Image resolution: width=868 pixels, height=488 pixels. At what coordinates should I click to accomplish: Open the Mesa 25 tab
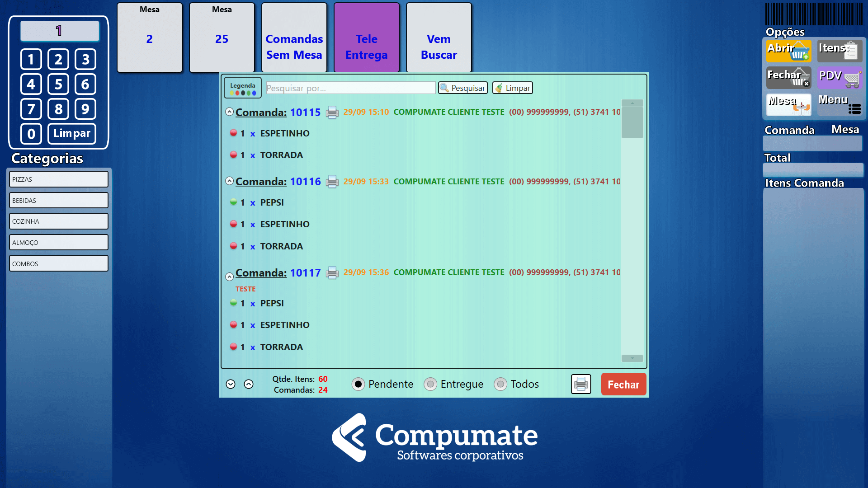222,38
